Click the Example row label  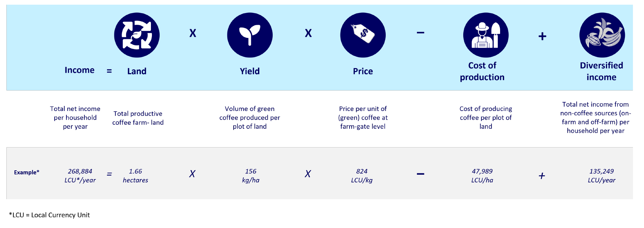(x=26, y=172)
